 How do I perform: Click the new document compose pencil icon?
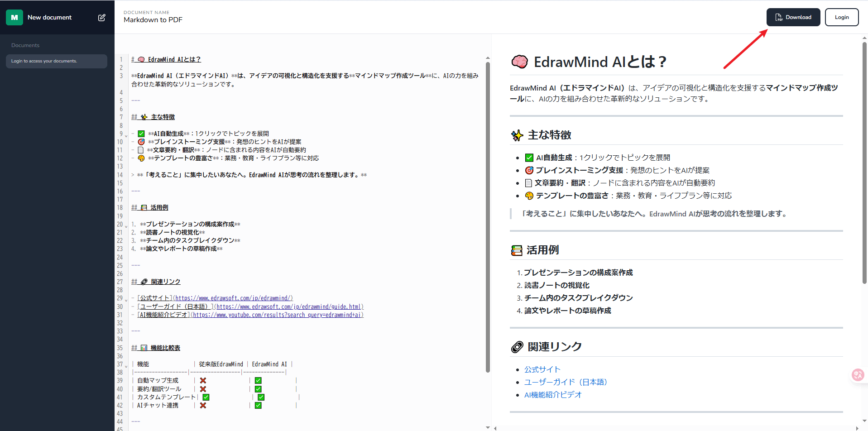click(102, 17)
